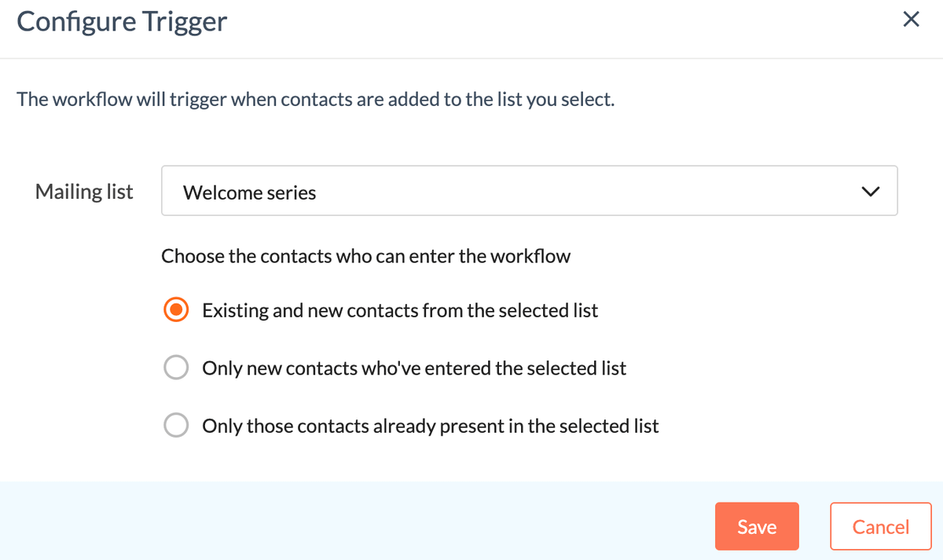The image size is (943, 560).
Task: Click the word 'Trigger' in the dialog title
Action: [x=185, y=21]
